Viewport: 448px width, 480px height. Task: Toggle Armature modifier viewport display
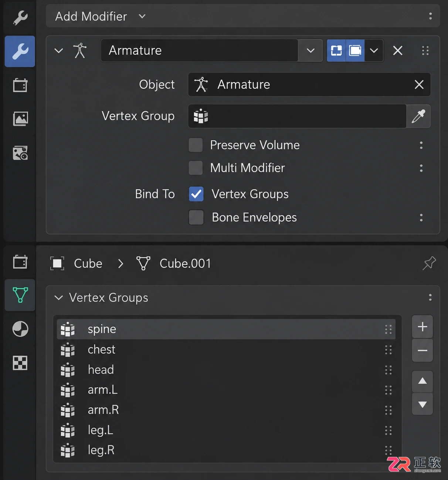coord(355,50)
